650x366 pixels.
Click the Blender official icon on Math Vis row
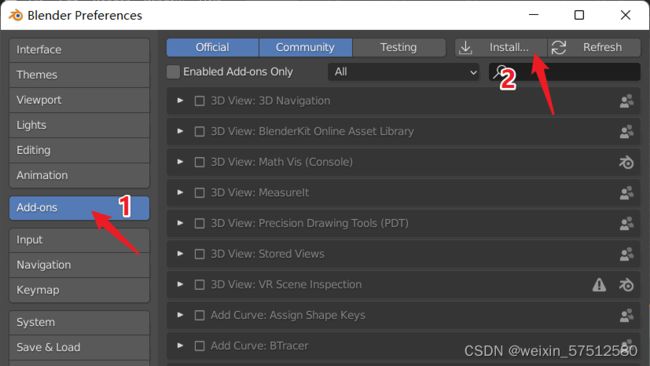pos(626,162)
